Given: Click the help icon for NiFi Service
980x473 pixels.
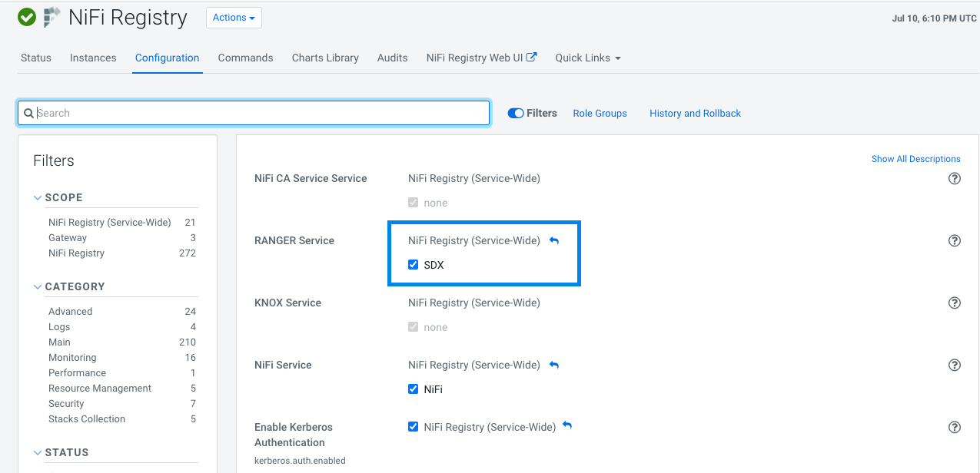Looking at the screenshot, I should click(x=955, y=365).
